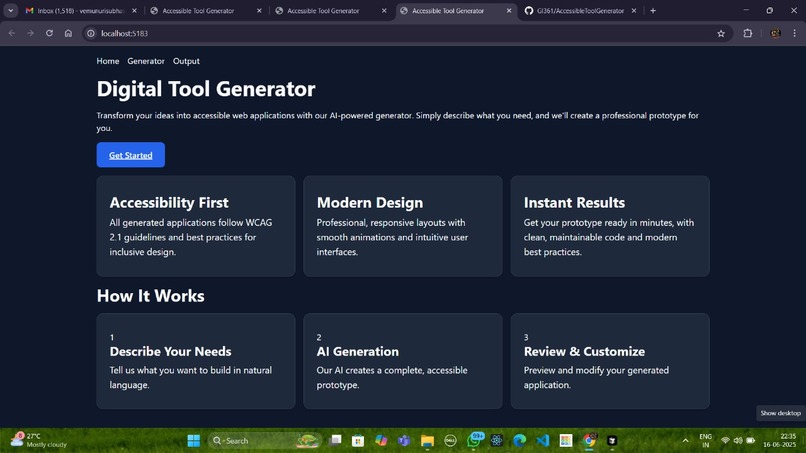The height and width of the screenshot is (453, 806).
Task: Open Microsoft Copilot from the taskbar
Action: pos(381,441)
